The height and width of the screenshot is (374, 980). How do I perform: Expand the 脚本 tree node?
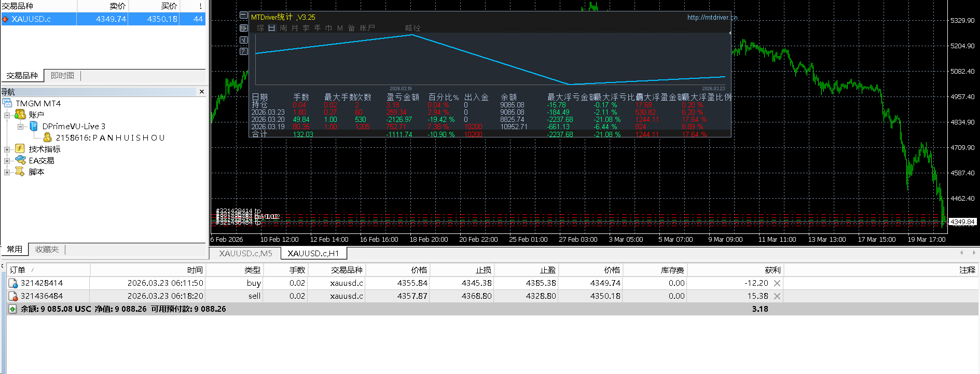click(7, 172)
